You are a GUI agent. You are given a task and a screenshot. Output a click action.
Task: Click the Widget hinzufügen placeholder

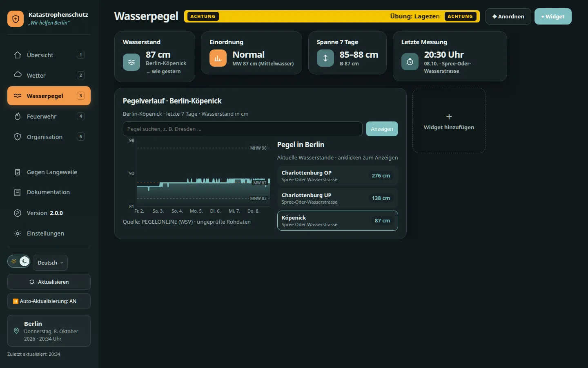coord(449,121)
